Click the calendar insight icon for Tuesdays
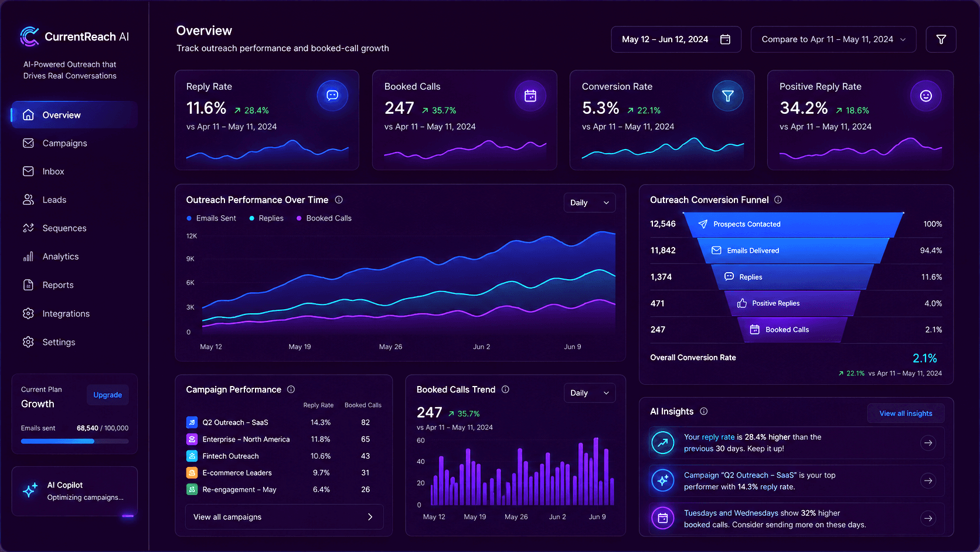Viewport: 980px width, 552px height. tap(663, 518)
